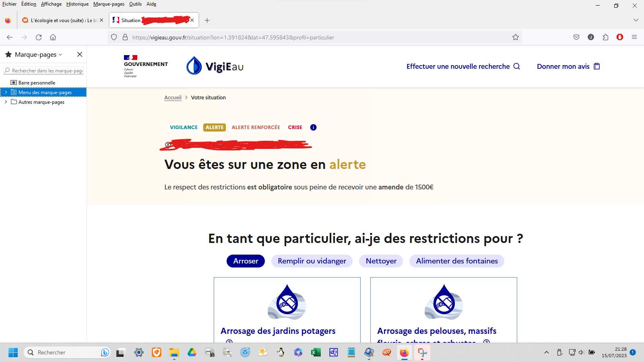Open the extensions puzzle icon
Image resolution: width=644 pixels, height=362 pixels.
(605, 37)
